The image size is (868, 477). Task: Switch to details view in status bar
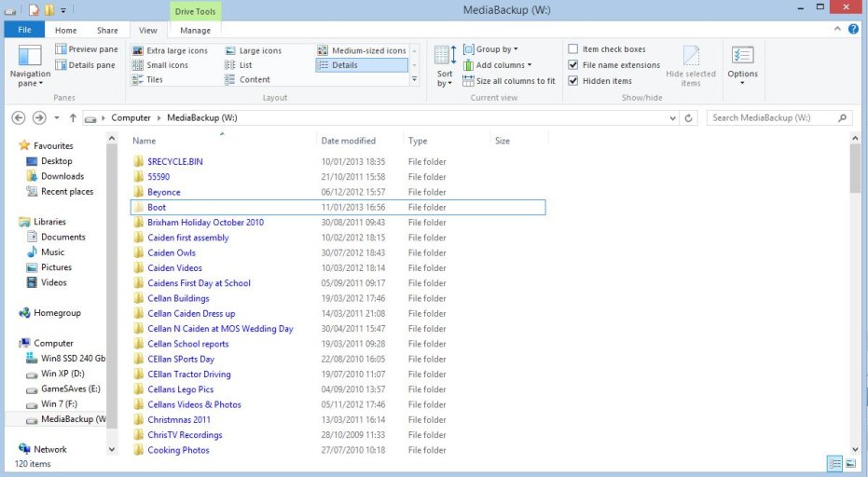coord(834,464)
